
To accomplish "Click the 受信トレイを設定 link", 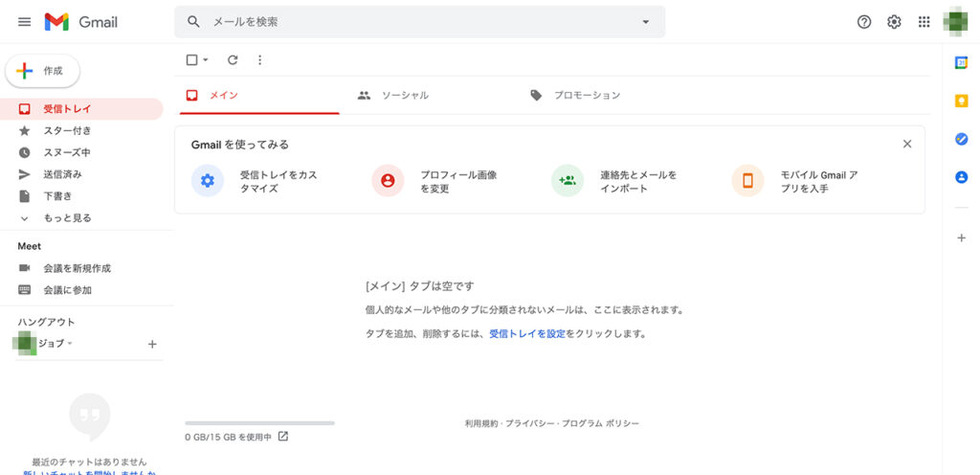I will [527, 334].
